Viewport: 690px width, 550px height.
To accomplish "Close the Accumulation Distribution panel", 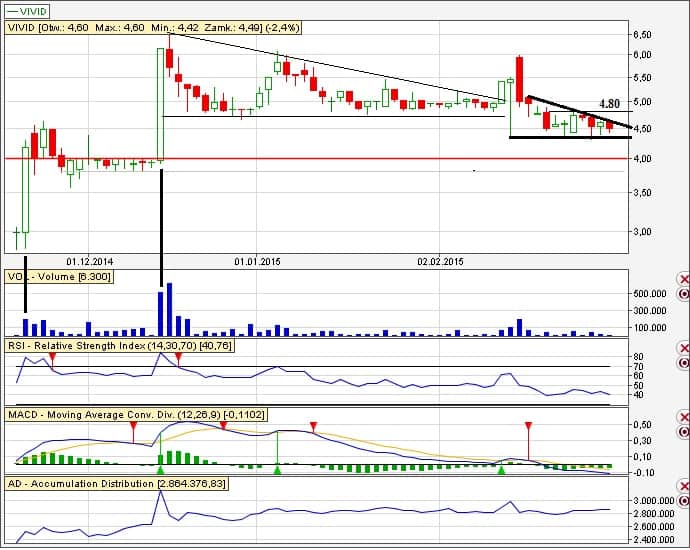I will pyautogui.click(x=684, y=485).
